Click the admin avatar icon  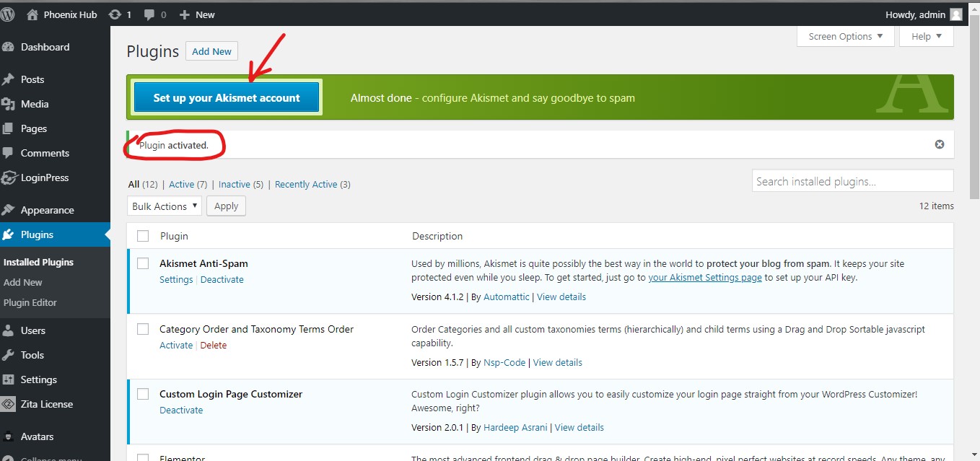956,14
